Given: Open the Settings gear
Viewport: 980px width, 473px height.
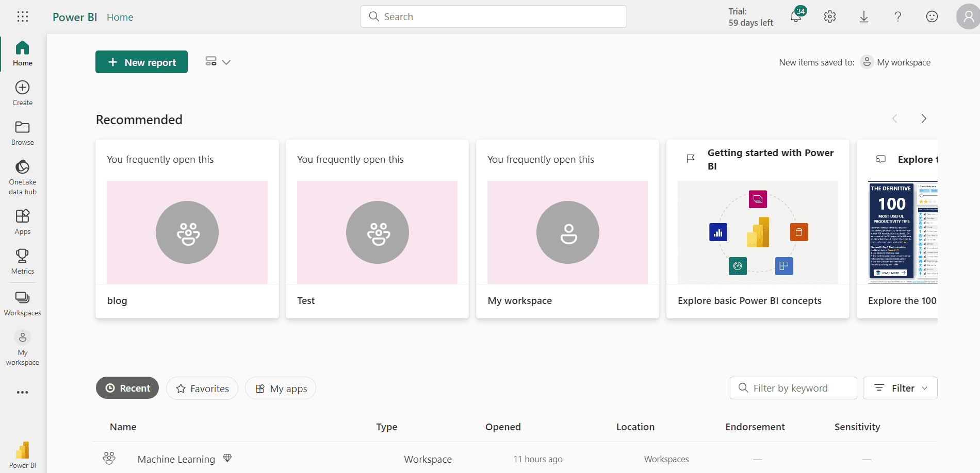Looking at the screenshot, I should point(830,16).
